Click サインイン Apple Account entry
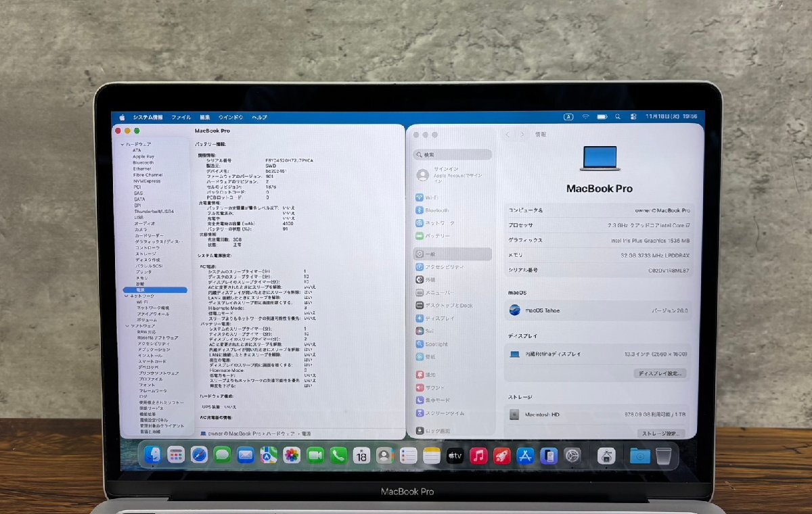812x514 pixels. (453, 174)
